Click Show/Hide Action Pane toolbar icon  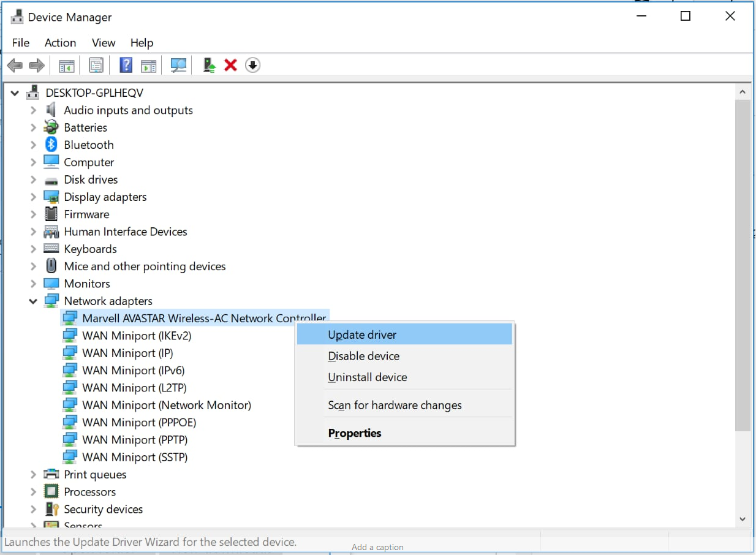(x=148, y=65)
